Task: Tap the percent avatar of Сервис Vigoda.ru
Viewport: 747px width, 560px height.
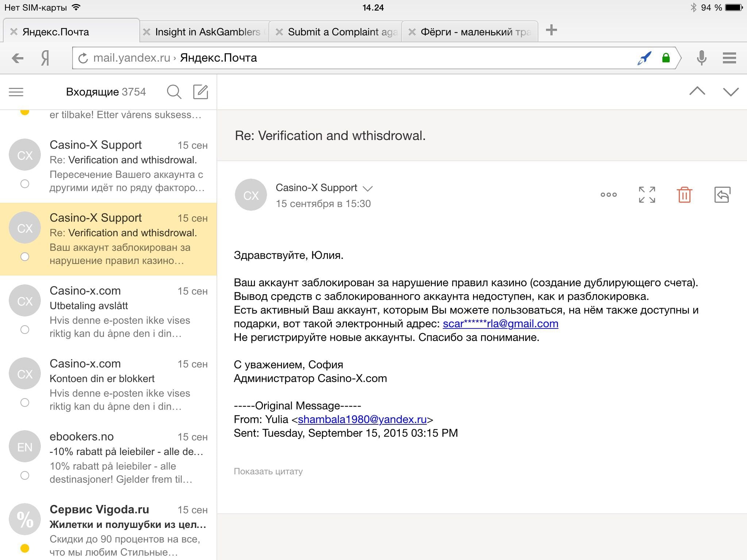Action: [25, 520]
